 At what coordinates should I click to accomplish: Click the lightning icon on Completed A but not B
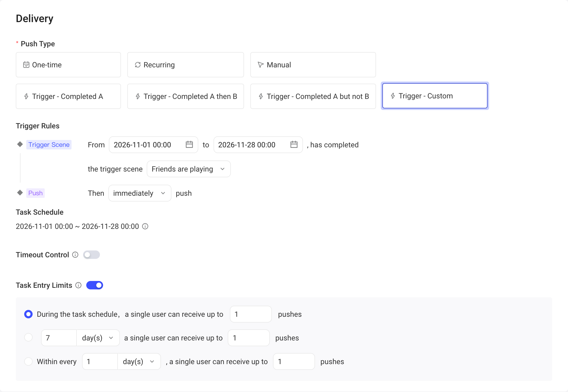261,96
